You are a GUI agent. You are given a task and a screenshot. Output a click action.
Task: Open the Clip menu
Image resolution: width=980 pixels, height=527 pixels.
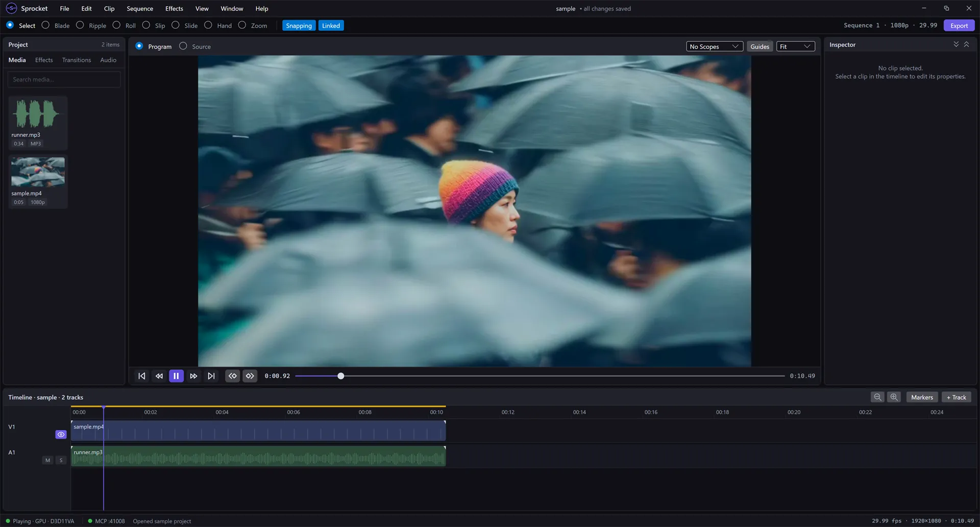[109, 9]
